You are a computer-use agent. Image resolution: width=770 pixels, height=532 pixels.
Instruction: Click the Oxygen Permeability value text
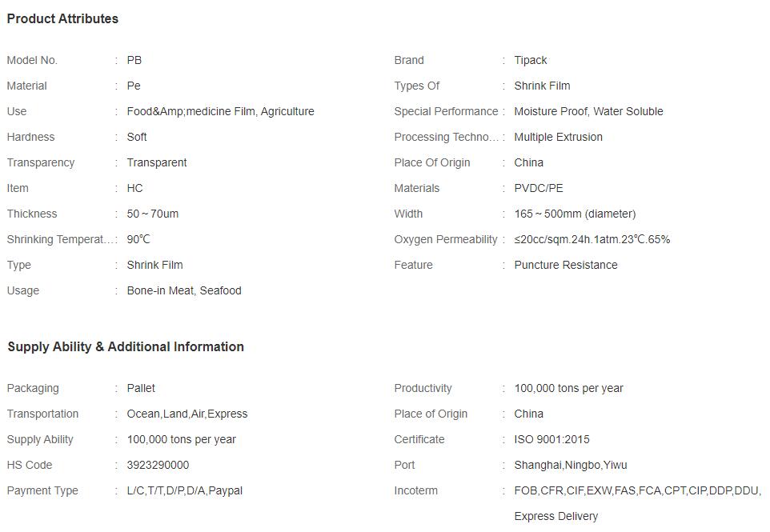592,239
